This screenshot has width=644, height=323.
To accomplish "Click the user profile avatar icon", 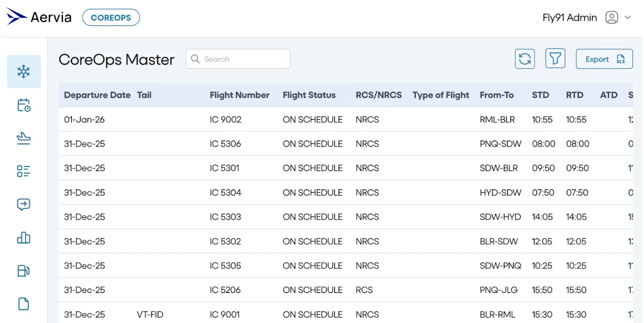I will (612, 18).
